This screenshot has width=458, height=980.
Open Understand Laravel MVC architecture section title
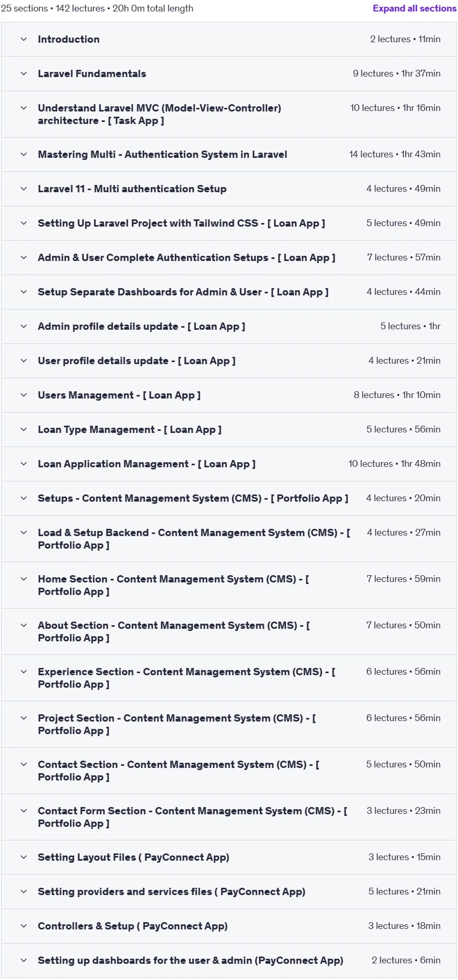coord(159,114)
